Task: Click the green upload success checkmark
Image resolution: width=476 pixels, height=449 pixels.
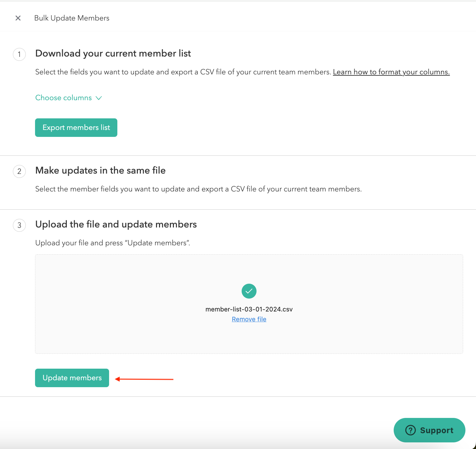Action: tap(249, 291)
